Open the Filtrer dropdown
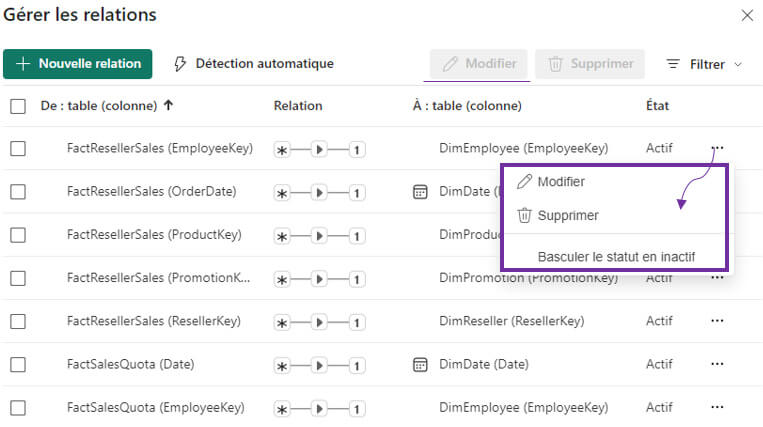The image size is (763, 427). (x=705, y=64)
